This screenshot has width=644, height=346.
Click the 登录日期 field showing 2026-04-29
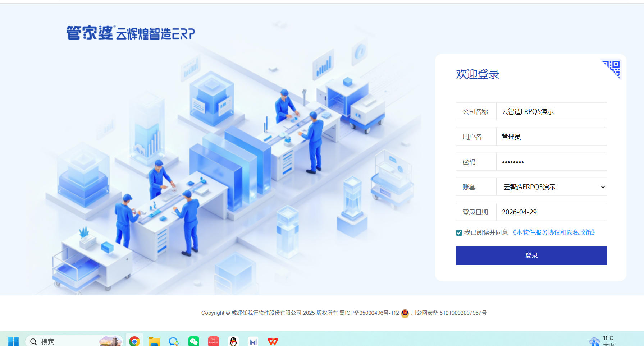tap(551, 212)
